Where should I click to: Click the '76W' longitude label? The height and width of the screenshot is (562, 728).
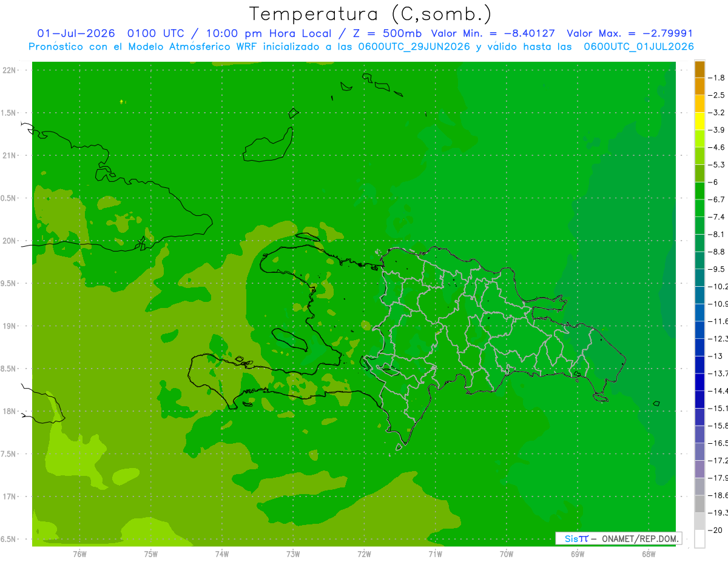[79, 554]
